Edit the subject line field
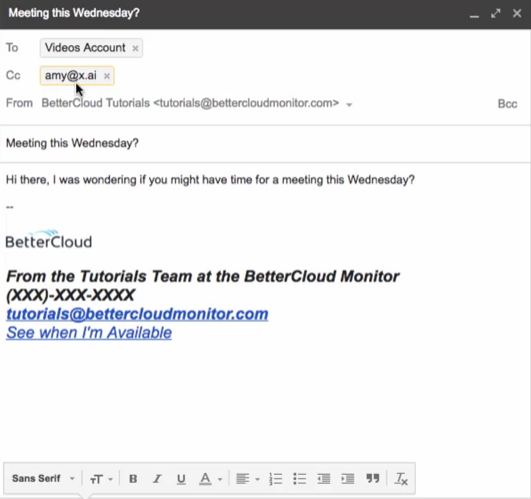Viewport: 531px width, 499px height. [x=265, y=143]
